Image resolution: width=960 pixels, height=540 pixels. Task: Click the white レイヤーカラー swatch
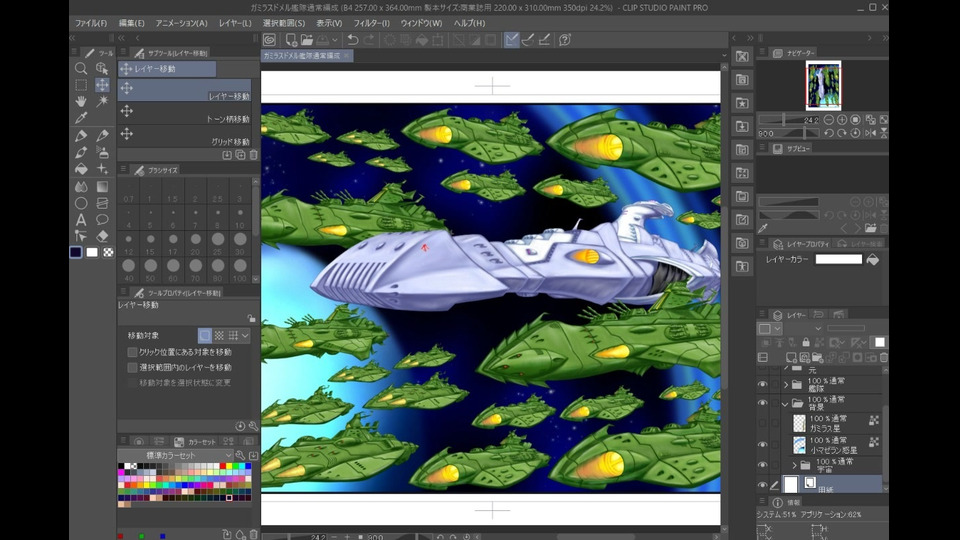[838, 260]
